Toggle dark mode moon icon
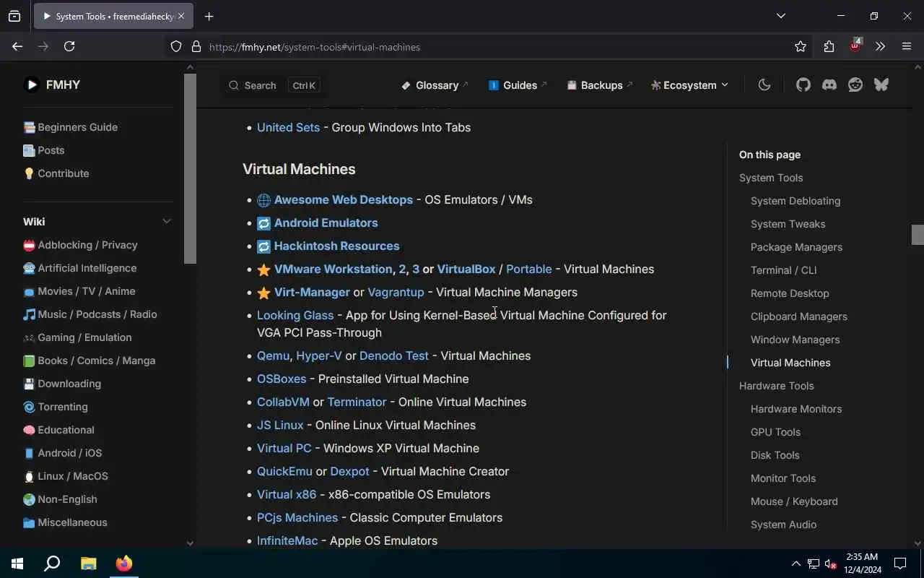This screenshot has height=578, width=924. point(764,85)
